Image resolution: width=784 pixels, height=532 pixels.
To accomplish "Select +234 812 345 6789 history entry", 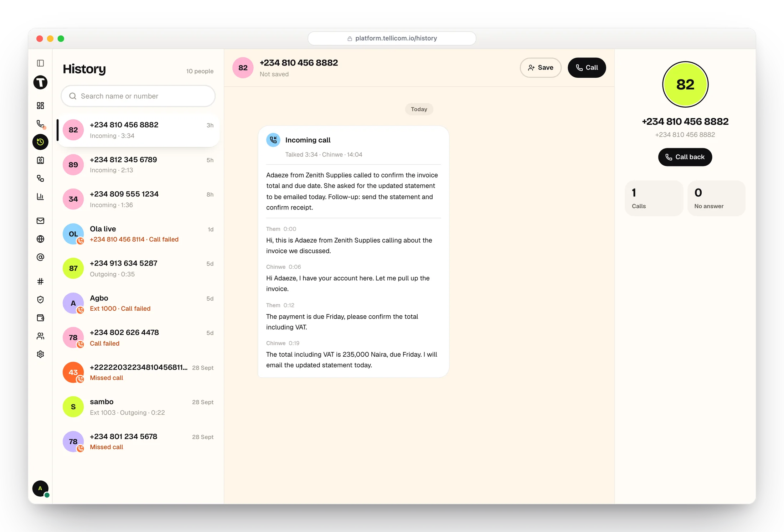I will pos(138,165).
